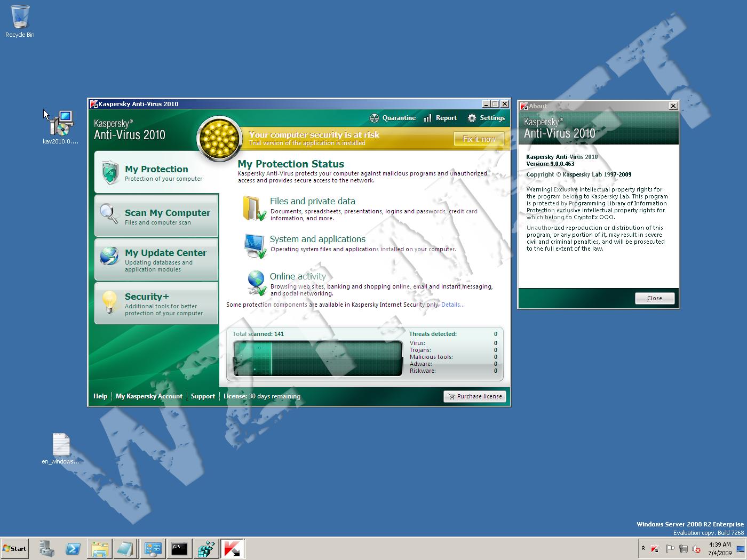
Task: Open the Control Panel taskbar item
Action: pyautogui.click(x=153, y=549)
